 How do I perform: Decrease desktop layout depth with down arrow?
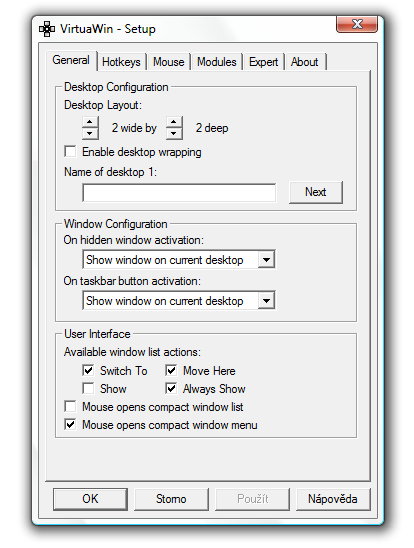[174, 134]
